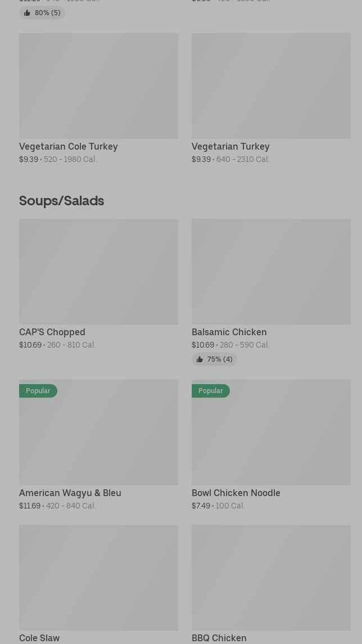Open CAP'S Chopped item title
The width and height of the screenshot is (362, 644).
click(x=52, y=332)
